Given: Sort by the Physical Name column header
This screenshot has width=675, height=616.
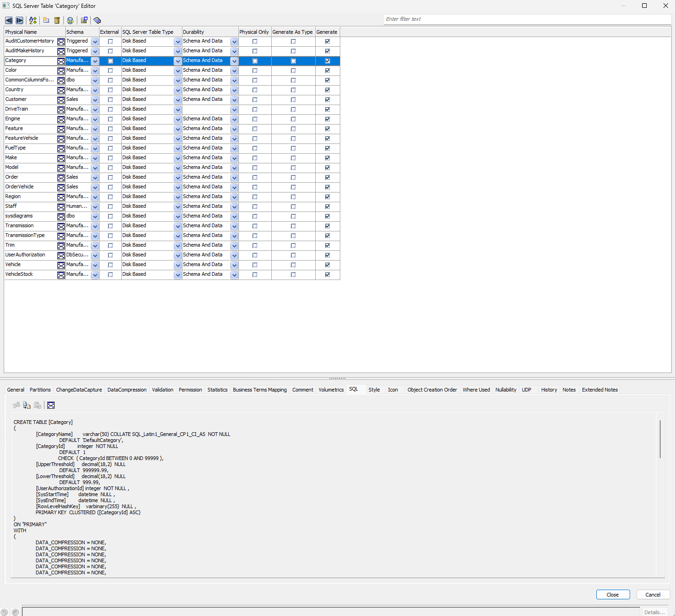Looking at the screenshot, I should [35, 32].
